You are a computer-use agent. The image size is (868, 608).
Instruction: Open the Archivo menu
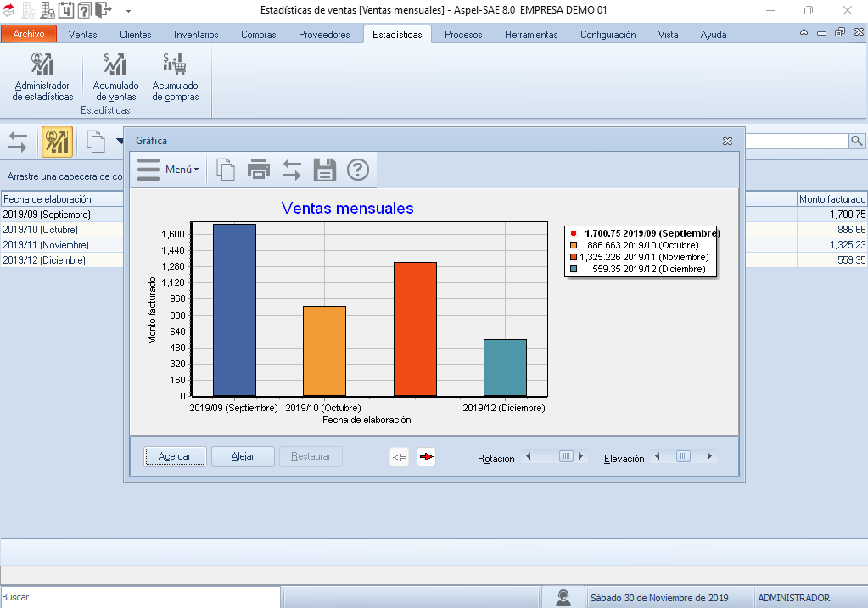[x=29, y=35]
